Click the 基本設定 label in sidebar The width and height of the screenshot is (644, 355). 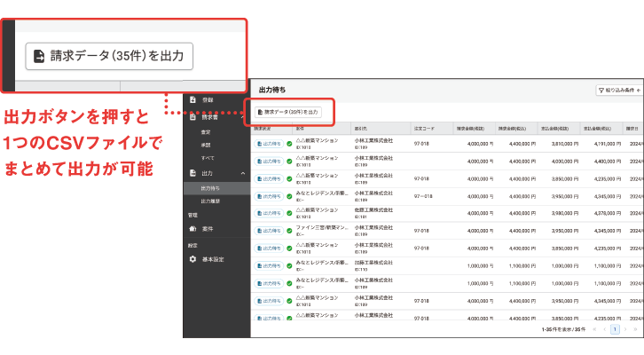(x=213, y=259)
